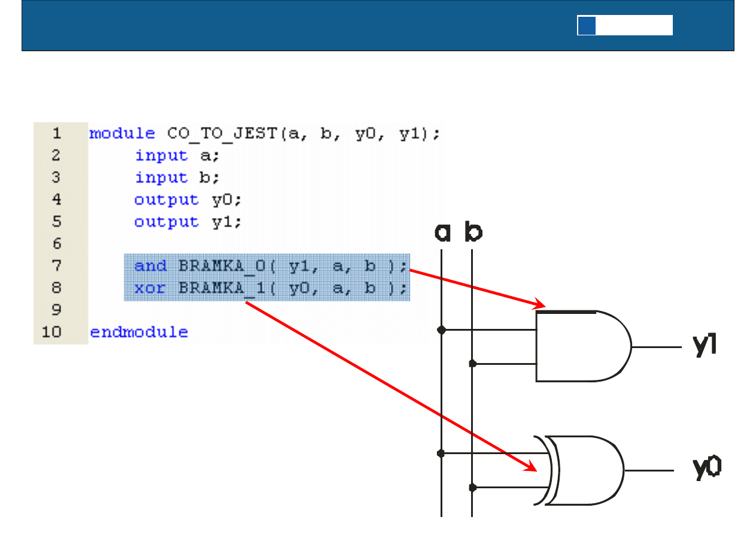Click the input 'b' label above wires
The width and height of the screenshot is (756, 535).
[x=473, y=233]
